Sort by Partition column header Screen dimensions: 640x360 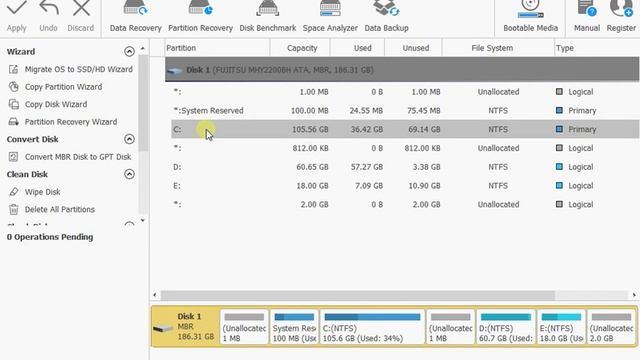coord(217,48)
